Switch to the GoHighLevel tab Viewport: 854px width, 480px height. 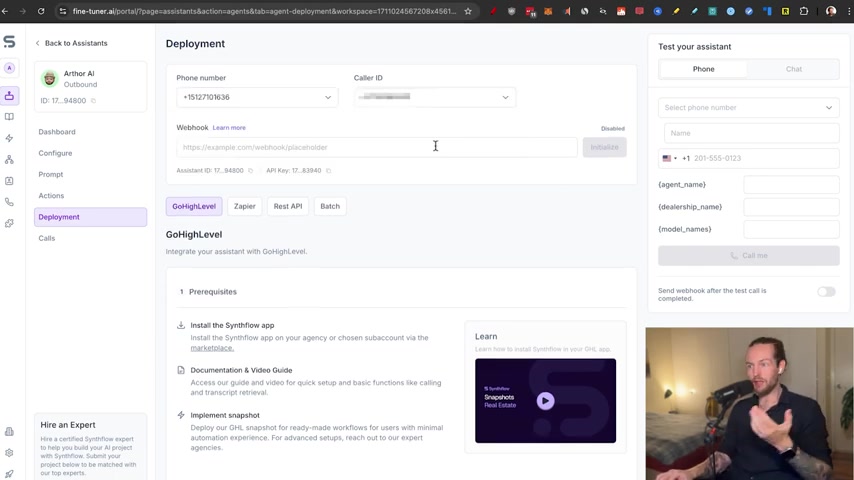pyautogui.click(x=194, y=206)
